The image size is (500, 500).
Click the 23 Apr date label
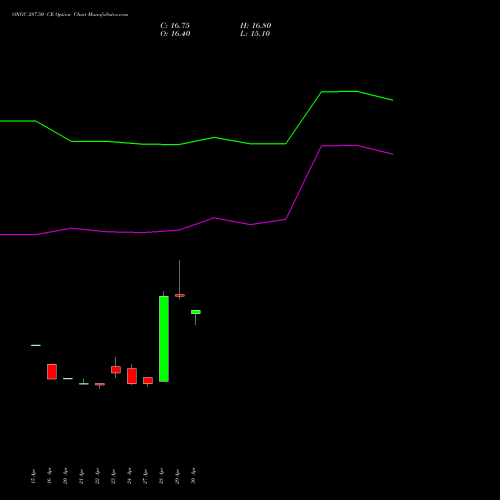pos(113,476)
